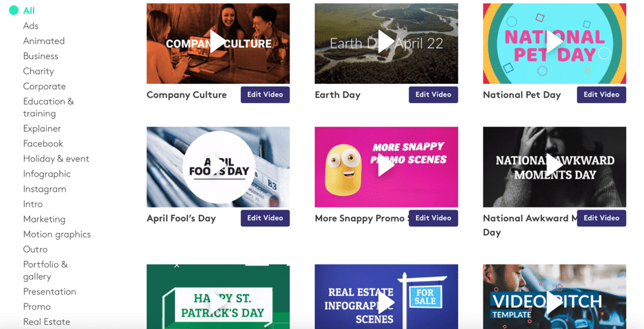Play the Earth Day template preview

386,42
